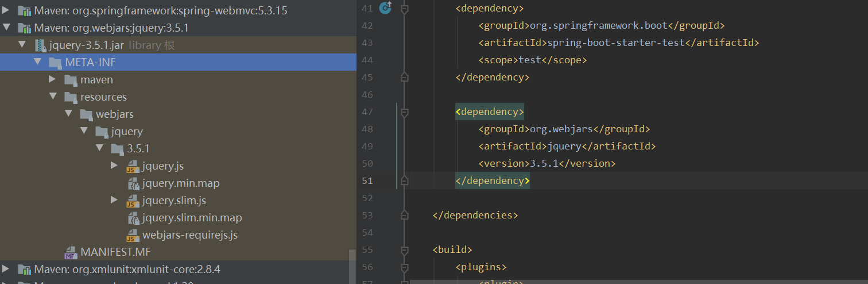Click the </dependencies> closing tag
The height and width of the screenshot is (284, 868).
point(475,215)
